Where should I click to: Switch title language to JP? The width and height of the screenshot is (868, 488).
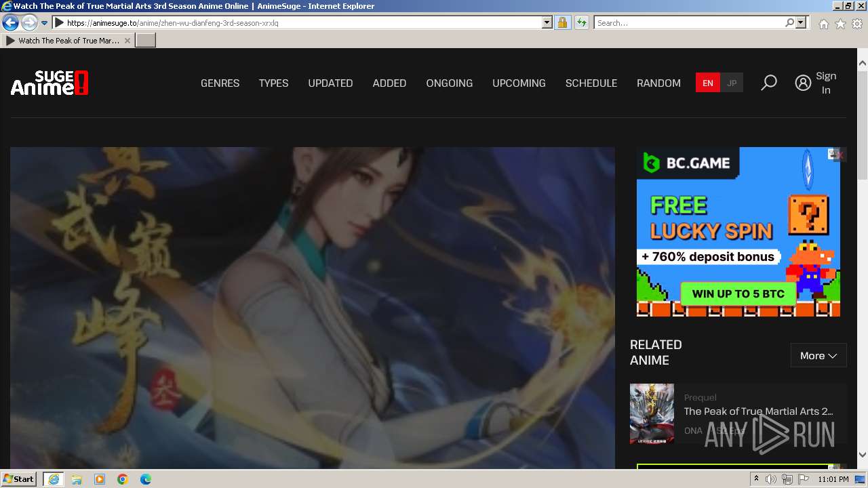732,83
